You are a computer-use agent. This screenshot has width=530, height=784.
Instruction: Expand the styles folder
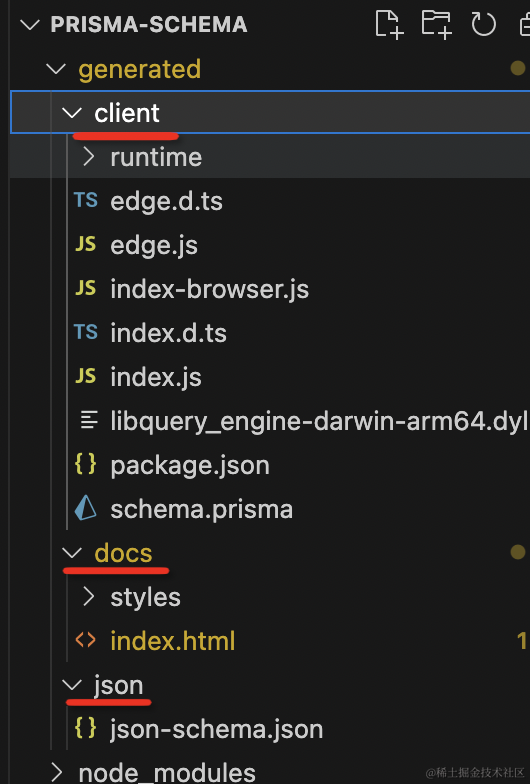[x=88, y=596]
